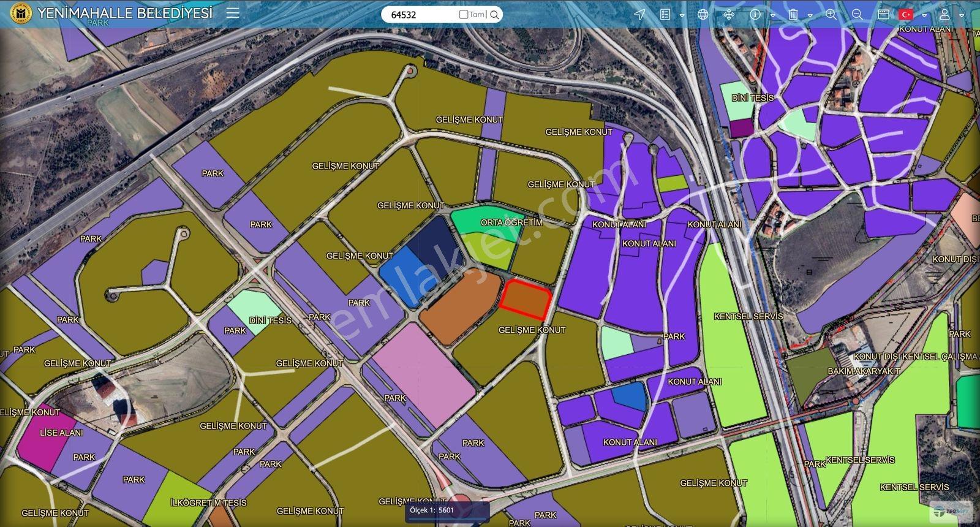Tick the Tam checkbox in the search box

click(464, 14)
